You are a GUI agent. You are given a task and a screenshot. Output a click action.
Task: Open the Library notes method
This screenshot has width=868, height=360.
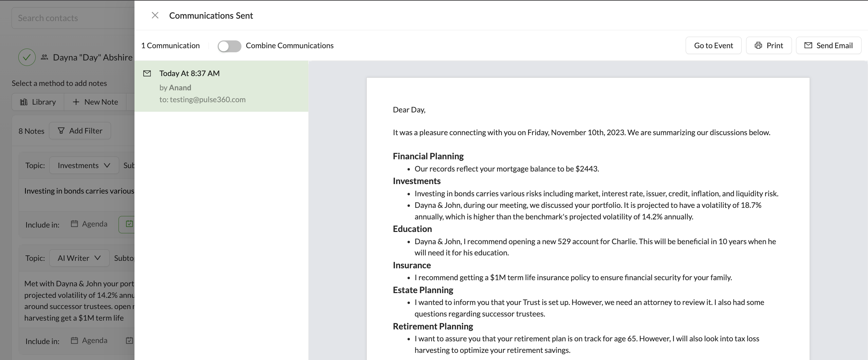click(x=38, y=102)
